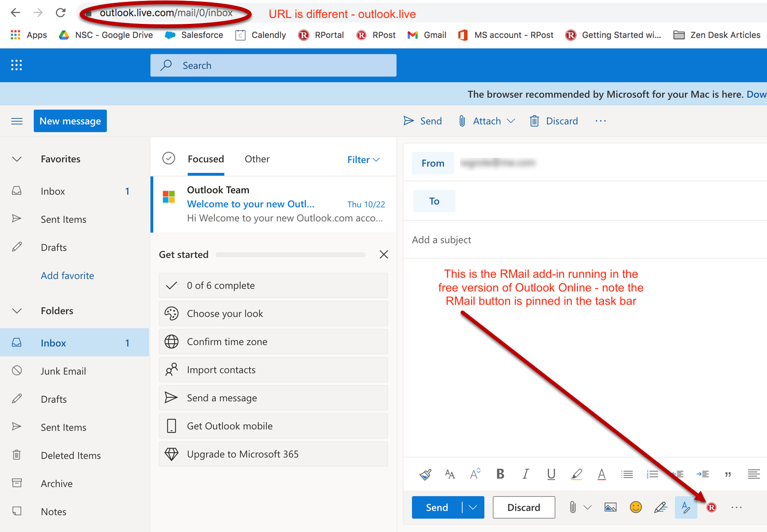Click the Get started progress bar
Viewport: 767px width, 532px height.
pos(290,255)
